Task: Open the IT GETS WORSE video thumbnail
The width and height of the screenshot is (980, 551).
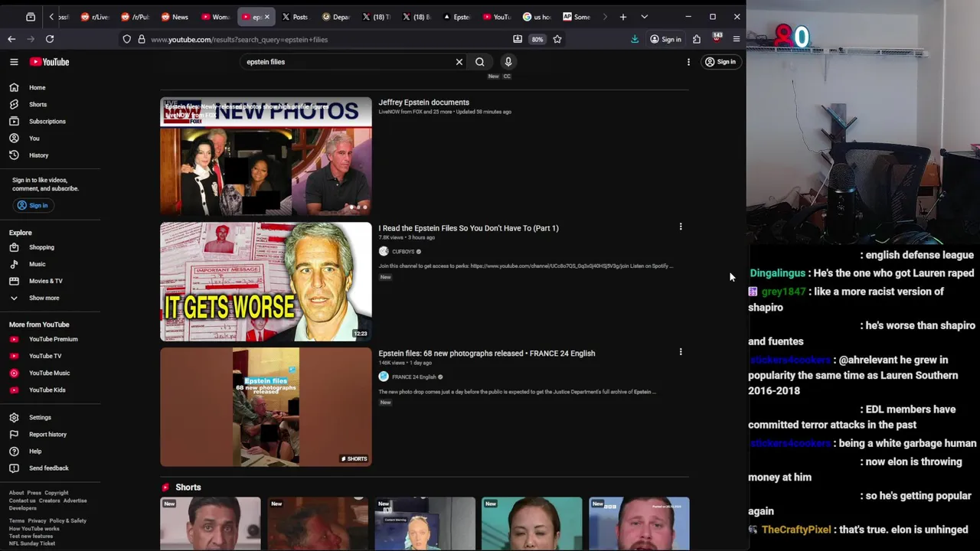Action: pyautogui.click(x=266, y=282)
